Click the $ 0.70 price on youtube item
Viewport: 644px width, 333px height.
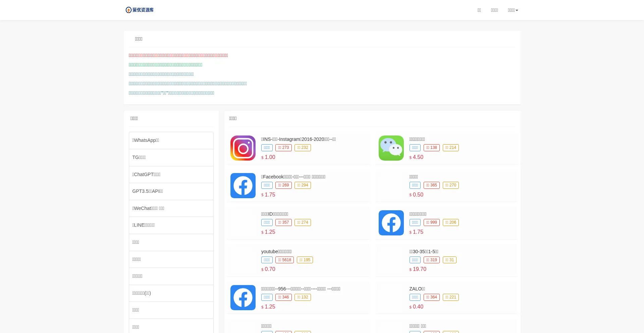(x=268, y=269)
